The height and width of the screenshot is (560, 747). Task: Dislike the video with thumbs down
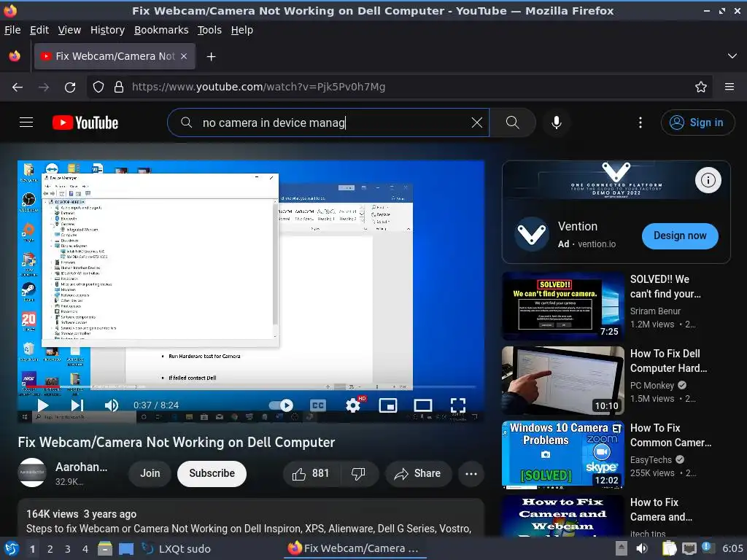pos(359,473)
